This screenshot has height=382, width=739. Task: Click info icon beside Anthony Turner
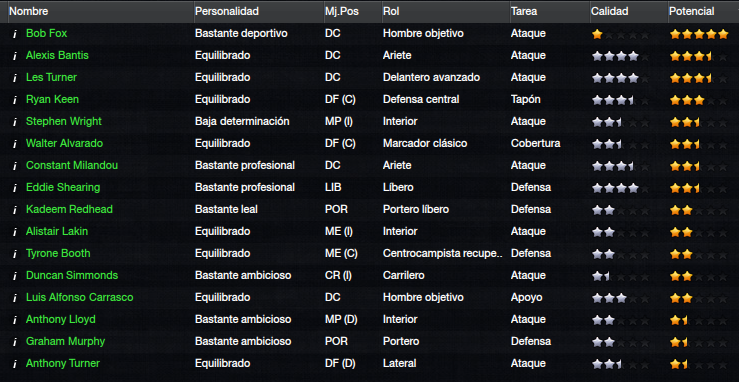coord(15,364)
